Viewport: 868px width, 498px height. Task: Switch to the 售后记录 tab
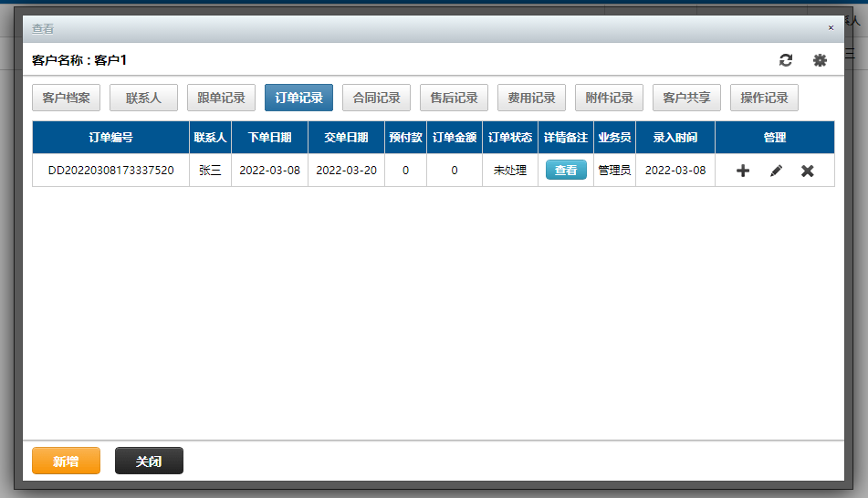coord(454,98)
